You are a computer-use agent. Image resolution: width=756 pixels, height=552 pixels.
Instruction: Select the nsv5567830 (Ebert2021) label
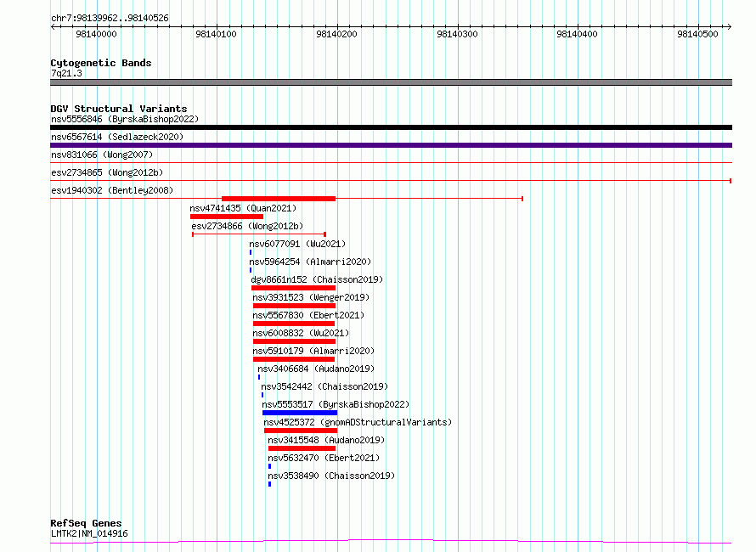308,315
